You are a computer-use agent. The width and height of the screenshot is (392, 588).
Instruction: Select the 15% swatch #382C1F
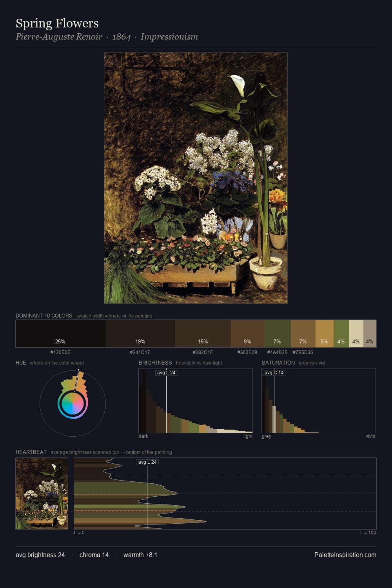click(x=203, y=334)
